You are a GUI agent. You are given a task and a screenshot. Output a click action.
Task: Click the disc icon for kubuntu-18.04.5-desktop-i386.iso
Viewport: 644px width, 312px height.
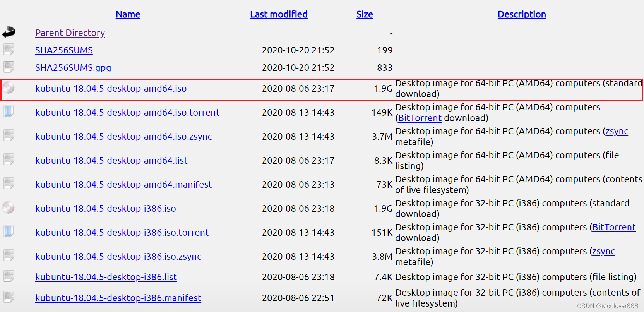pos(9,208)
